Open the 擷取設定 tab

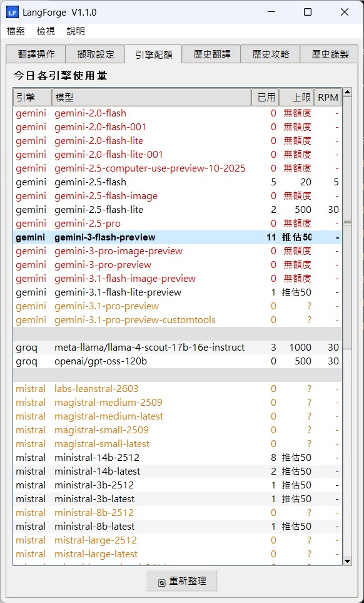[96, 54]
